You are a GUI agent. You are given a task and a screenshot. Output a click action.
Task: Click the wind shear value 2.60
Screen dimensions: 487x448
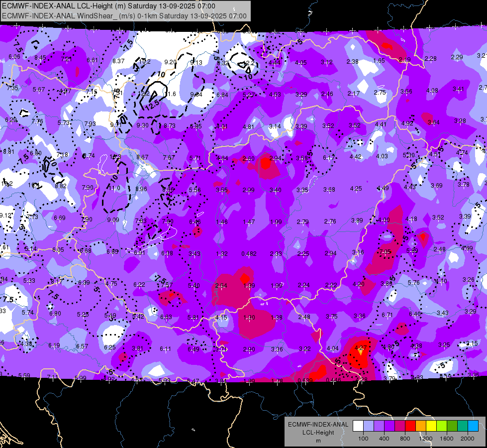(x=248, y=159)
